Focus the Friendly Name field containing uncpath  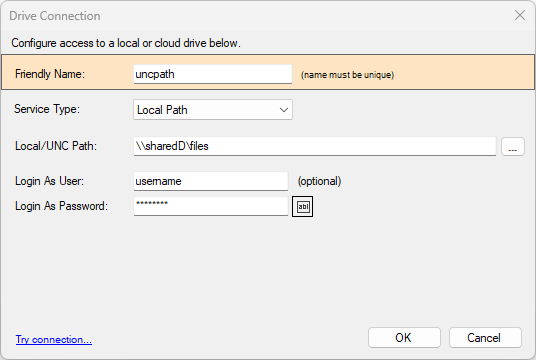tap(213, 74)
